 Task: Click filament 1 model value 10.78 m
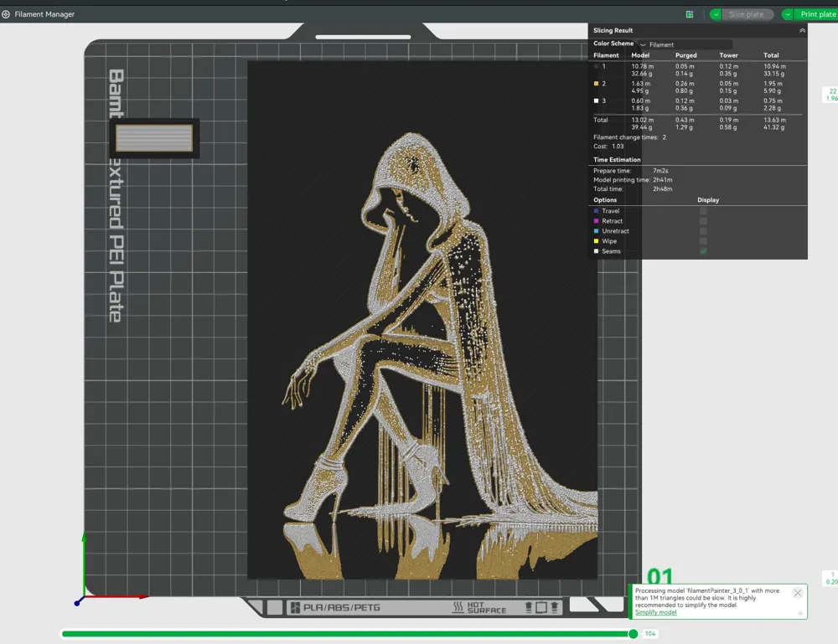point(642,67)
